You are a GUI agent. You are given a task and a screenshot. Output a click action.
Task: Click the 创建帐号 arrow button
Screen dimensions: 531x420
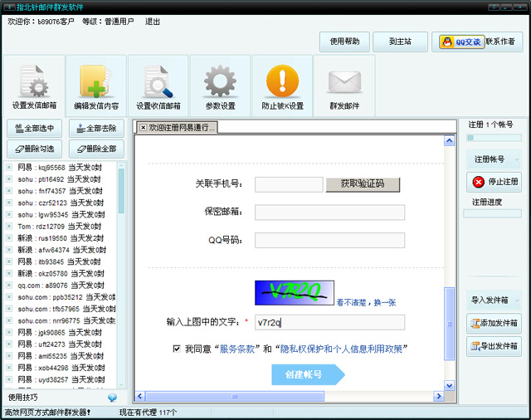pyautogui.click(x=308, y=374)
